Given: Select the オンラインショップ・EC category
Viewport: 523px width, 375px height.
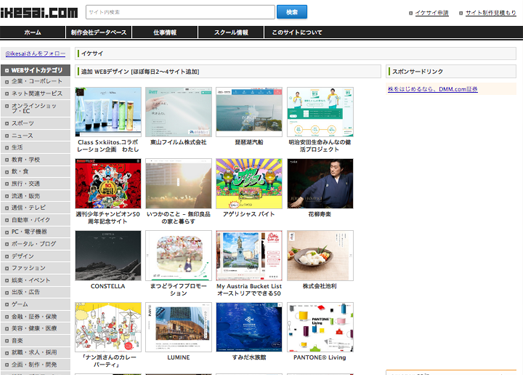Looking at the screenshot, I should 35,108.
